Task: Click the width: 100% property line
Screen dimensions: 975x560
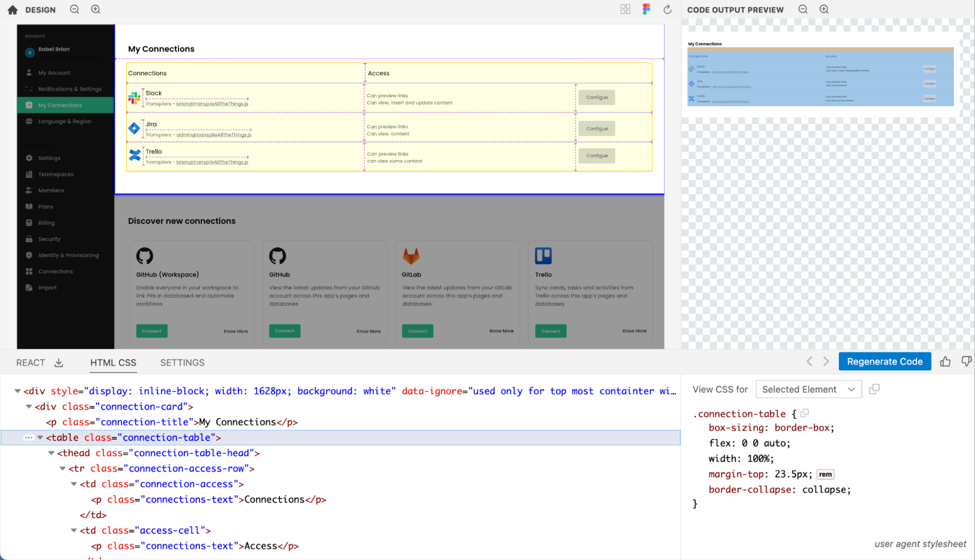Action: pos(741,459)
